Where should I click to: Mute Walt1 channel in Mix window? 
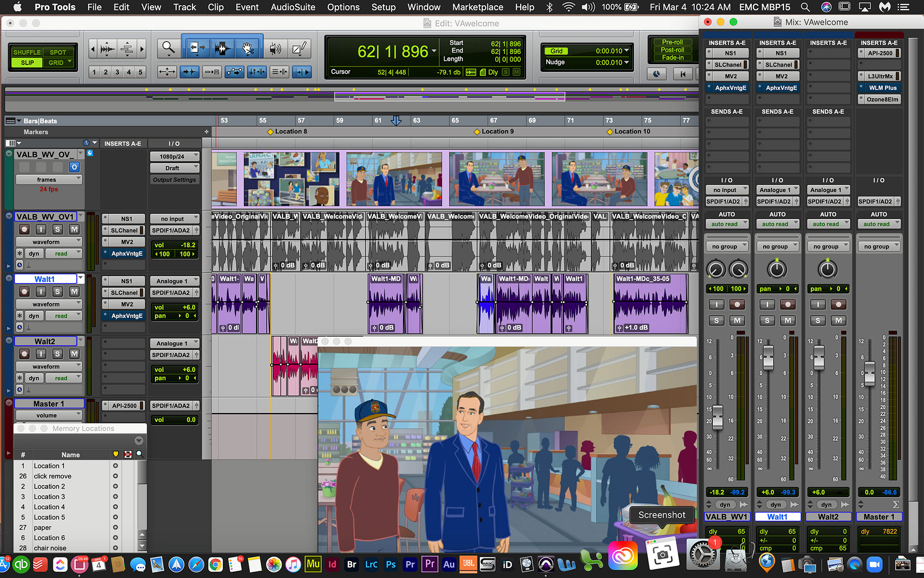(x=788, y=320)
